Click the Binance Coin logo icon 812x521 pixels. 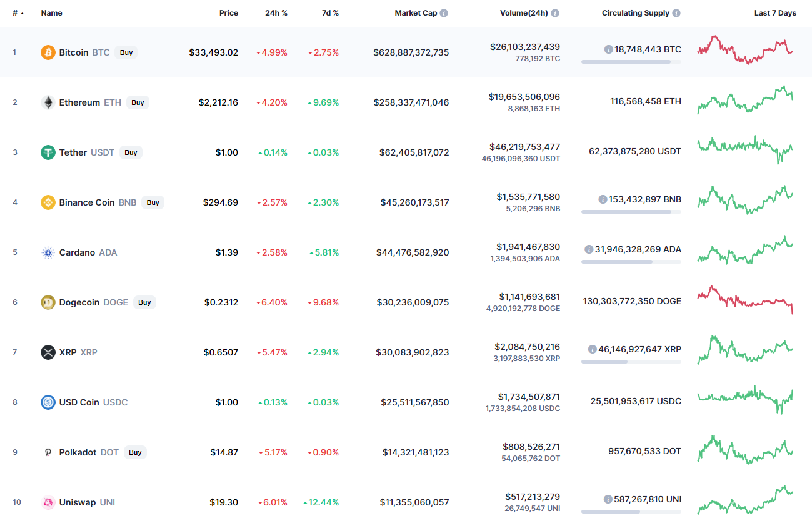(48, 202)
